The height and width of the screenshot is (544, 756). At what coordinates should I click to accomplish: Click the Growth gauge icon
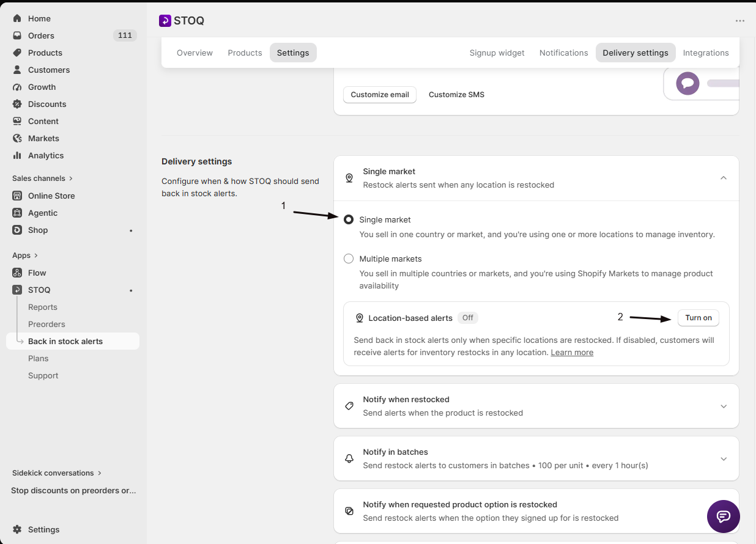click(x=17, y=87)
